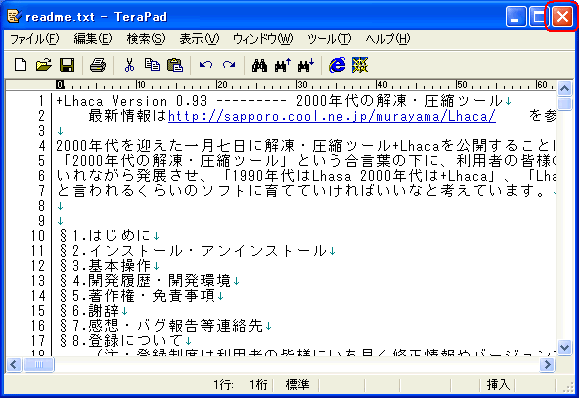Minimize the TeraPad window
The height and width of the screenshot is (398, 579).
coord(516,17)
